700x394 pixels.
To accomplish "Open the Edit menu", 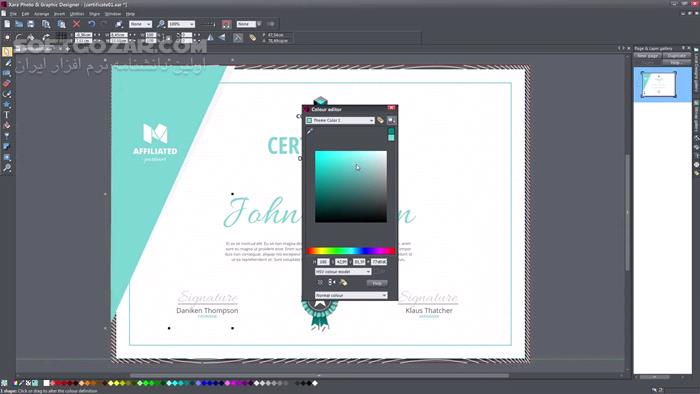I will (25, 14).
